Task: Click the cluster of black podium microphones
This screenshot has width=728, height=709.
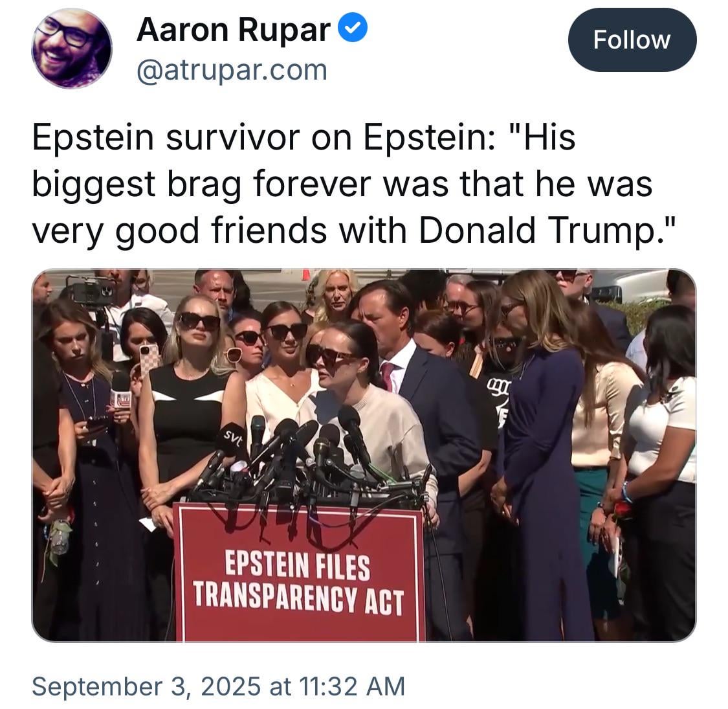Action: [307, 460]
